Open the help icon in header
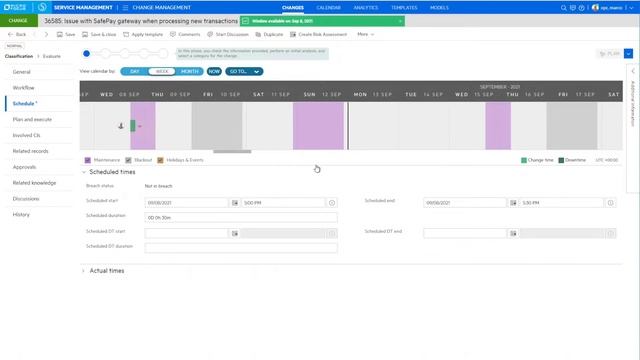Viewport: 640px width, 360px height. pos(581,8)
